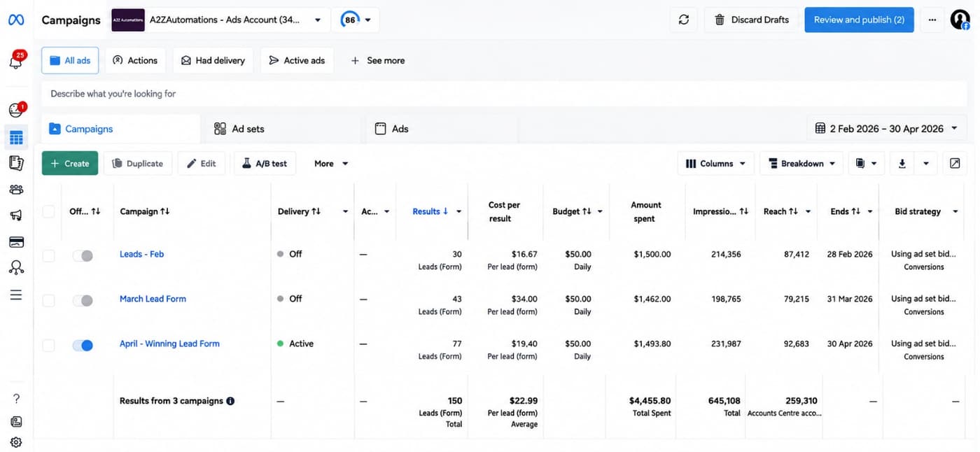Viewport: 980px width, 452px height.
Task: Check the March Lead Form row checkbox
Action: click(x=48, y=301)
